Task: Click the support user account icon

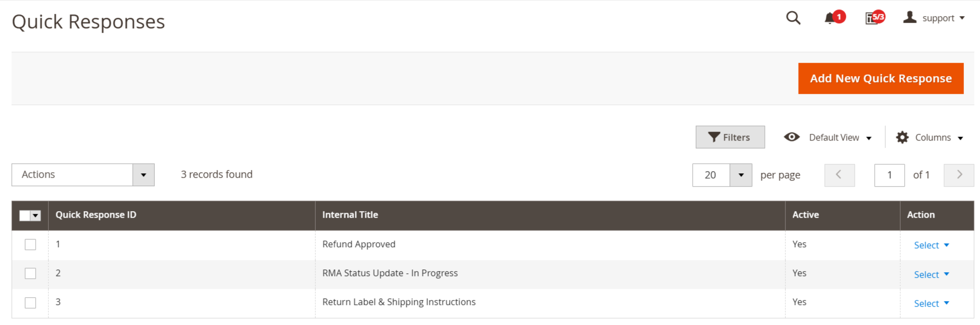Action: click(910, 18)
